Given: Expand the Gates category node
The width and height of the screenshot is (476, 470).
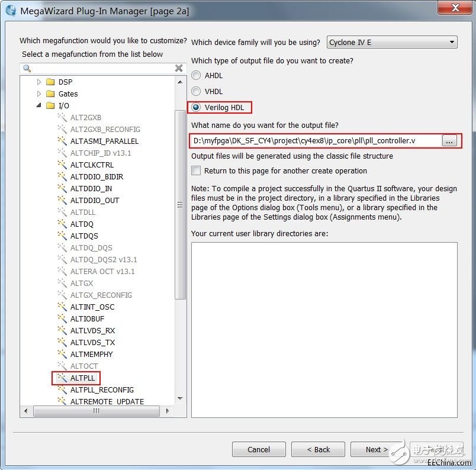Looking at the screenshot, I should pos(39,94).
